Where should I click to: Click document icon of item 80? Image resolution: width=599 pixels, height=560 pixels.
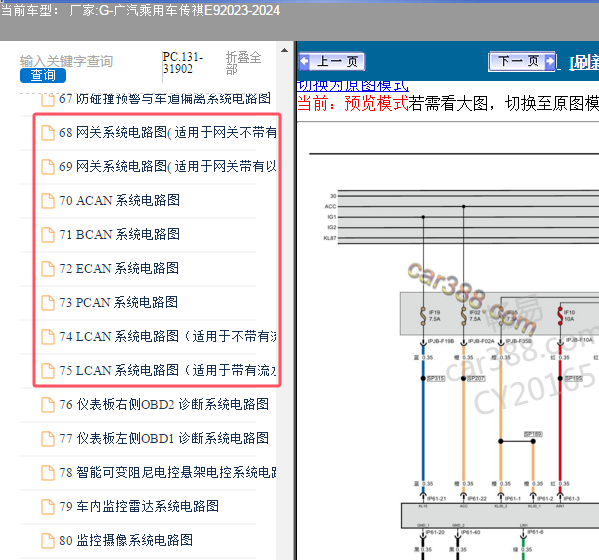click(x=48, y=541)
